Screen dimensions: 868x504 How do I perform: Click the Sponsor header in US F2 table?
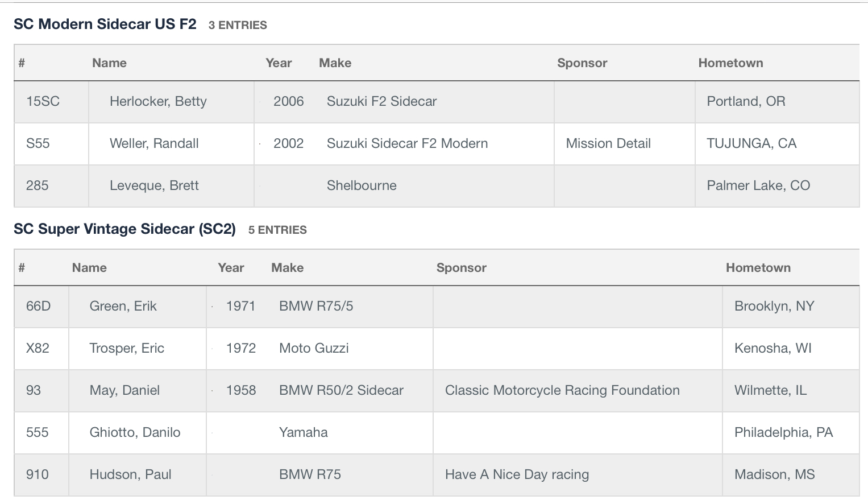point(582,63)
